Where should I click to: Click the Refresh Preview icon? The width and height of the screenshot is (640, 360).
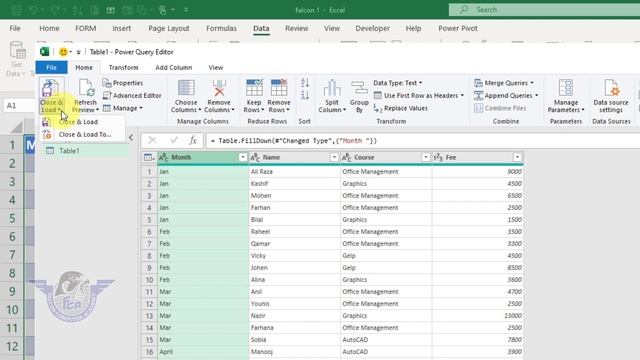coord(86,88)
